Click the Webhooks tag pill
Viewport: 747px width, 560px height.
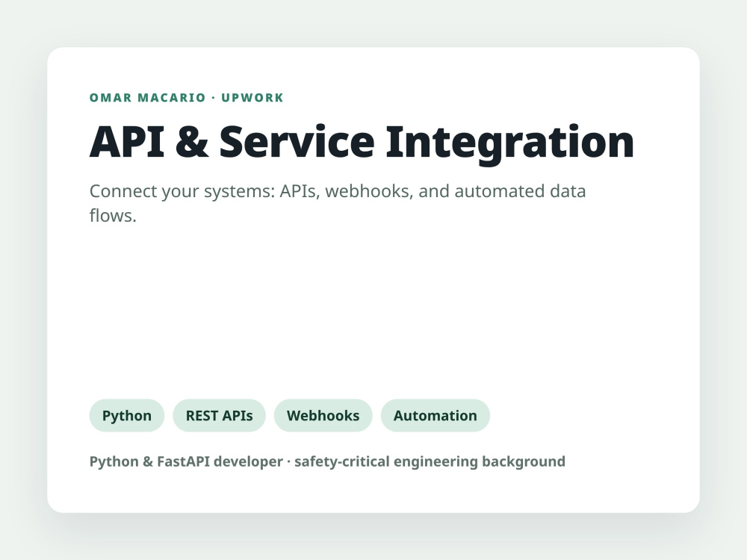323,415
